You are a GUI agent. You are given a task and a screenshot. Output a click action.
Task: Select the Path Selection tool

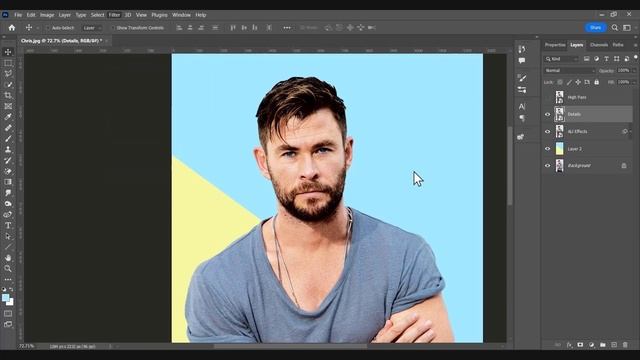[8, 236]
